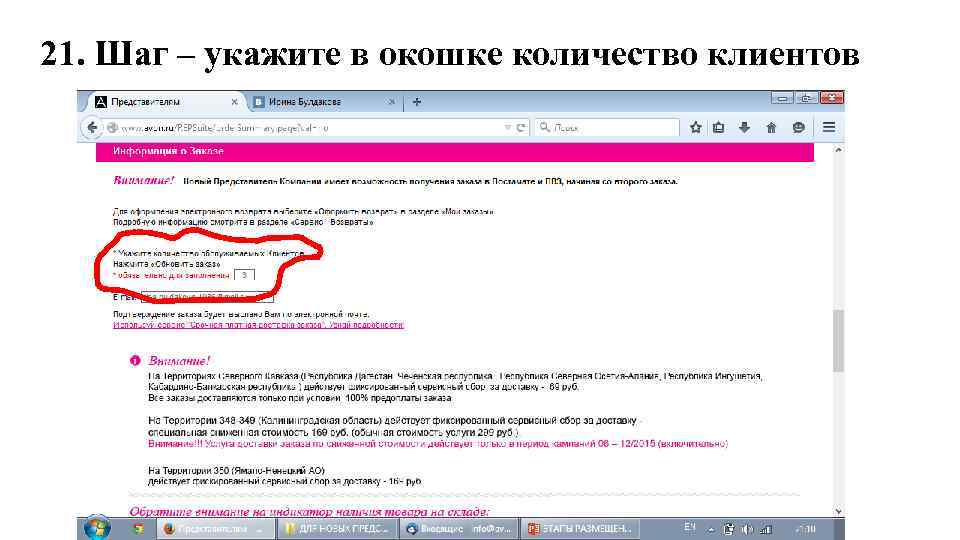Open the Firefox hamburger menu
The width and height of the screenshot is (960, 540).
click(829, 127)
